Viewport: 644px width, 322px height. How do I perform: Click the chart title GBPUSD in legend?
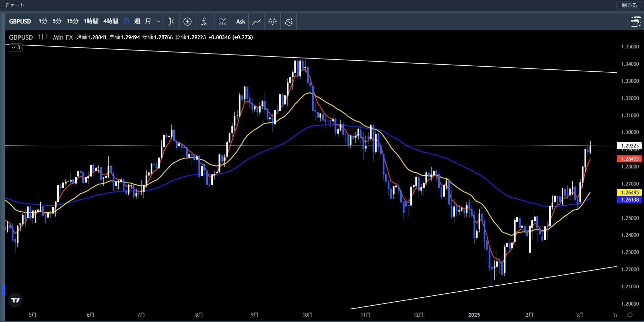[x=21, y=37]
